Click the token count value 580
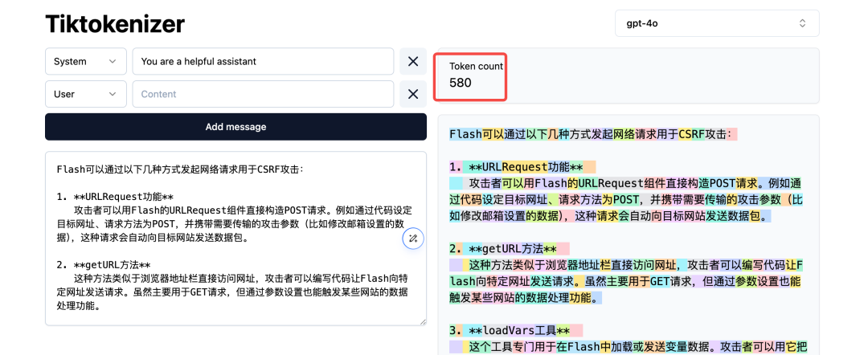868x355 pixels. [461, 83]
